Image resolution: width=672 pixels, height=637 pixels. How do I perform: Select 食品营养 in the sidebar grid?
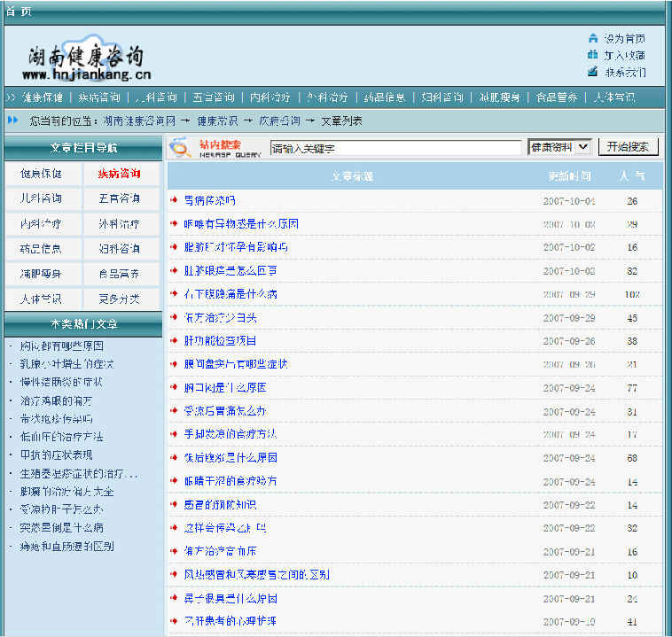(x=119, y=274)
